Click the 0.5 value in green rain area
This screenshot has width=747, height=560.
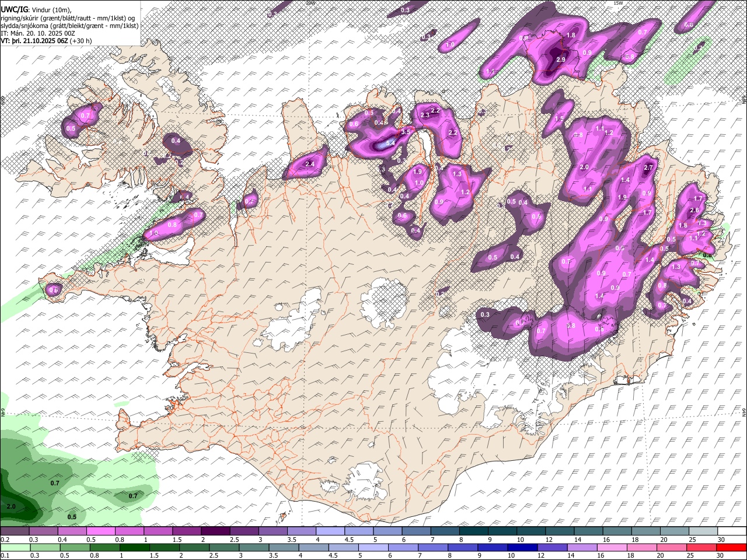72,517
